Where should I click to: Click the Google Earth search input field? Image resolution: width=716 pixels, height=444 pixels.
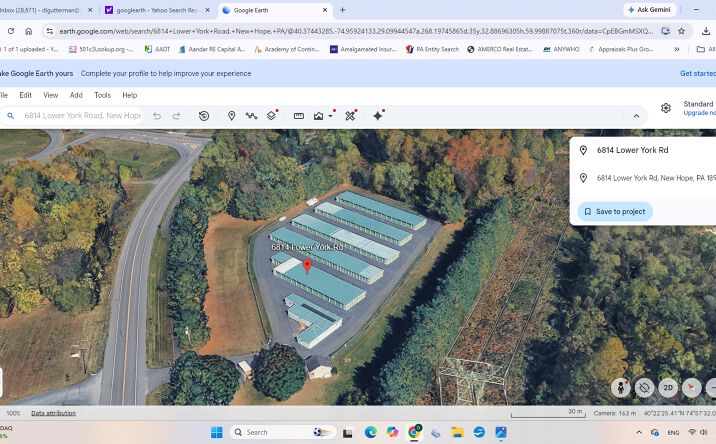[82, 116]
